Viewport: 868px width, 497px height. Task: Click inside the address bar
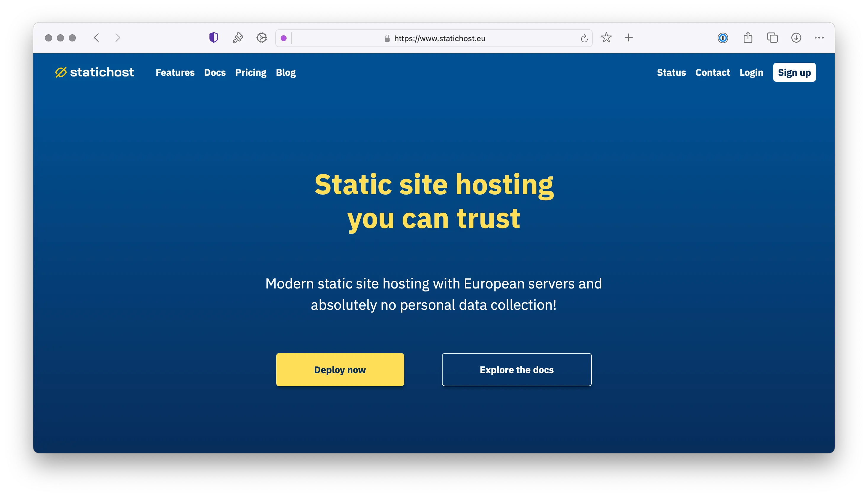440,38
